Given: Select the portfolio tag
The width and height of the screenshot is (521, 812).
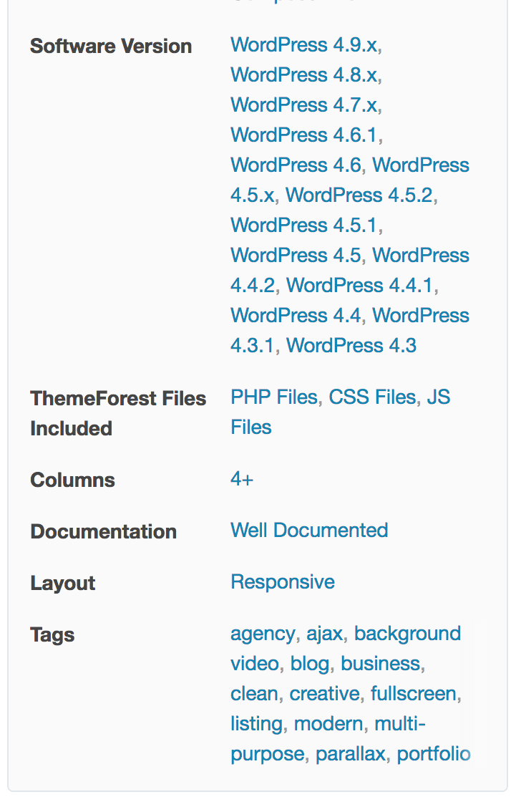Looking at the screenshot, I should coord(434,755).
